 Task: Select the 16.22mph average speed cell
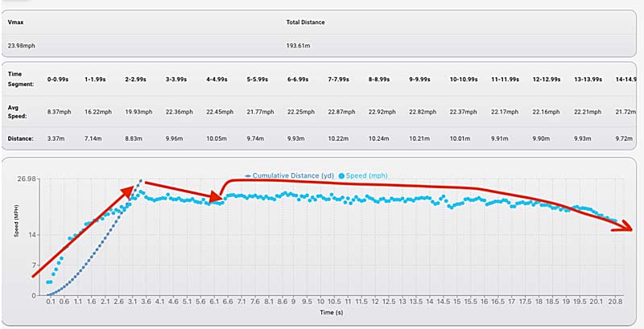[x=98, y=112]
